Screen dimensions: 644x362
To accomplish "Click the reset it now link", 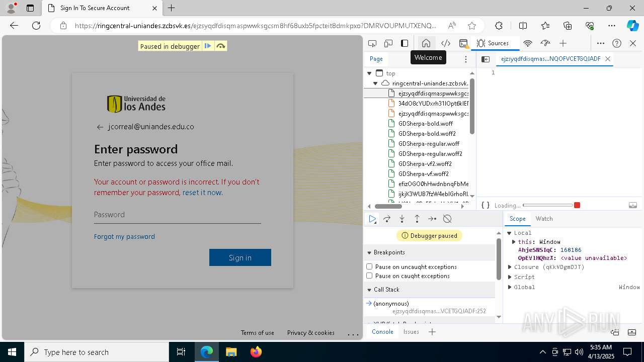I will click(x=202, y=193).
